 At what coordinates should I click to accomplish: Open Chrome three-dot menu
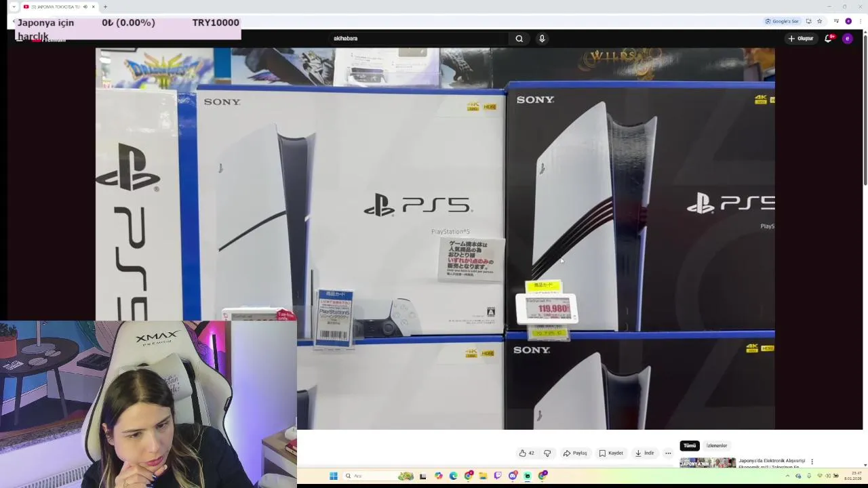(861, 21)
